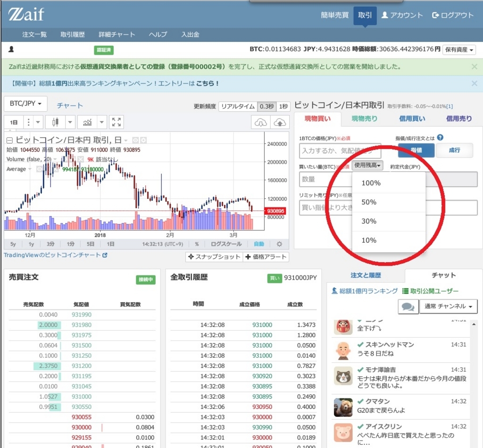Open TradingViewのビットコインチャート link
483x448 pixels.
(56, 255)
